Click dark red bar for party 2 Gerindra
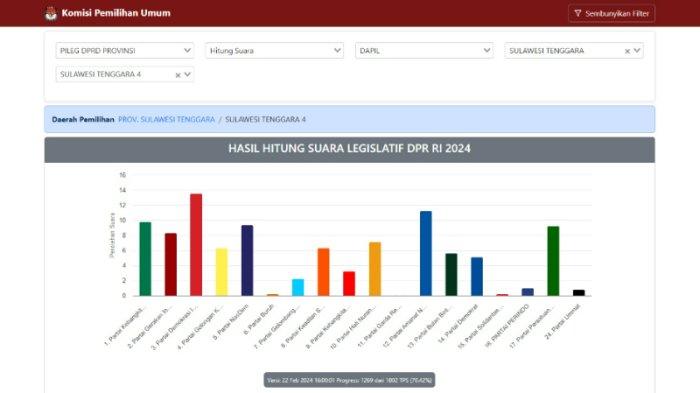This screenshot has width=700, height=393. pyautogui.click(x=171, y=264)
